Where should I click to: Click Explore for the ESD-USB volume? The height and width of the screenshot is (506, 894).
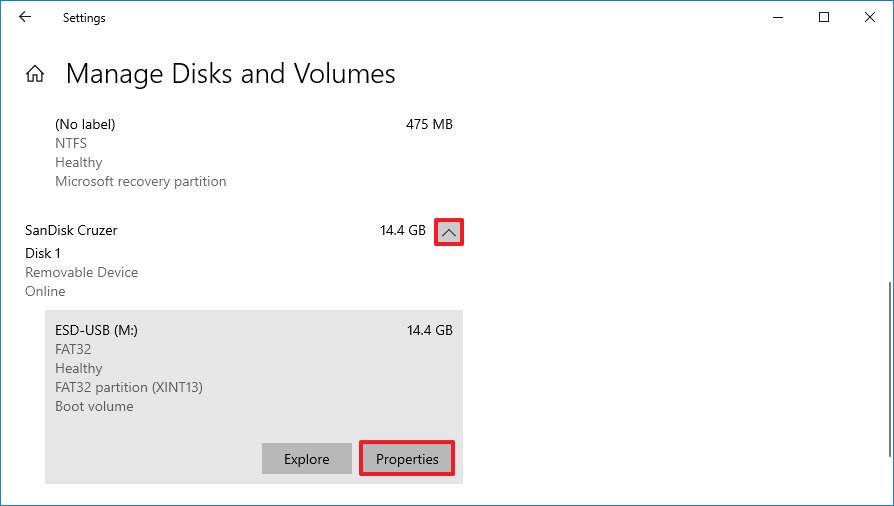coord(306,459)
